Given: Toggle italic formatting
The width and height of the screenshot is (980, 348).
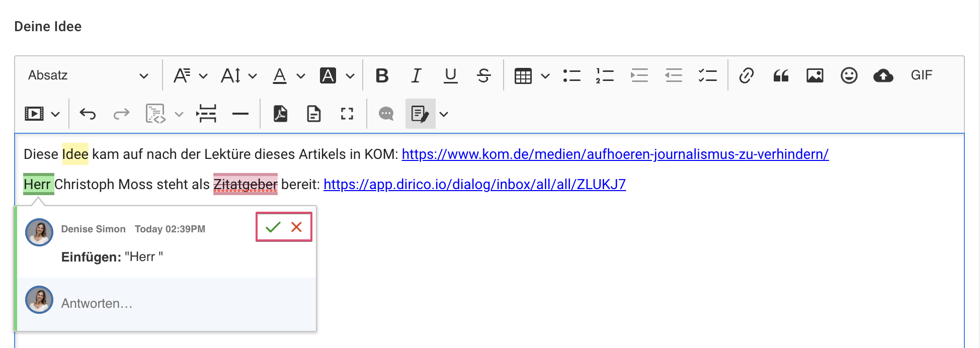Looking at the screenshot, I should pyautogui.click(x=416, y=75).
